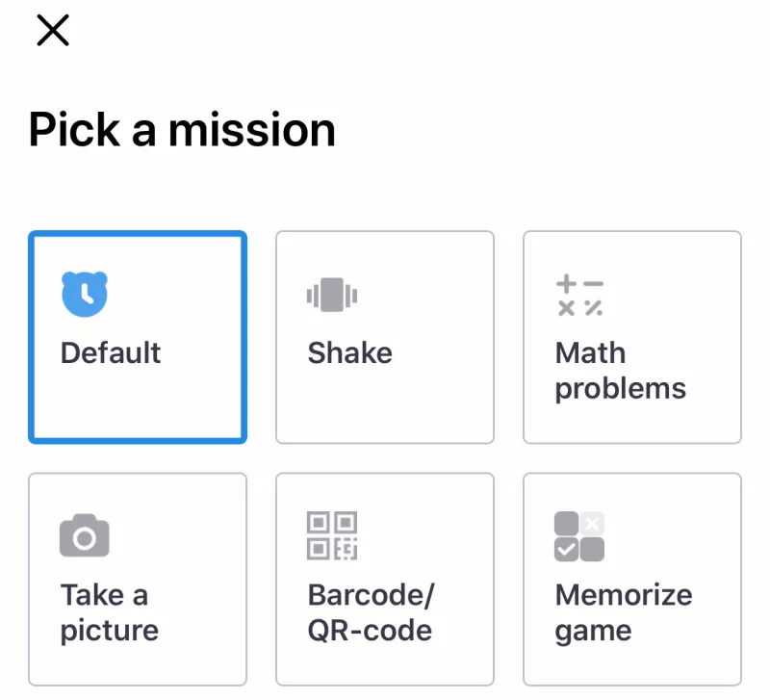Choose the Take a picture tile
Viewport: 770px width, 700px height.
(138, 579)
